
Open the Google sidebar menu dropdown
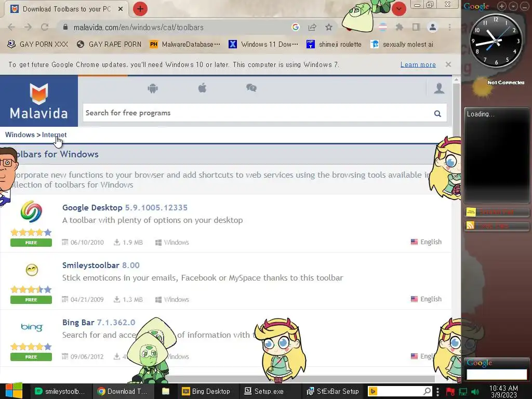[x=513, y=6]
